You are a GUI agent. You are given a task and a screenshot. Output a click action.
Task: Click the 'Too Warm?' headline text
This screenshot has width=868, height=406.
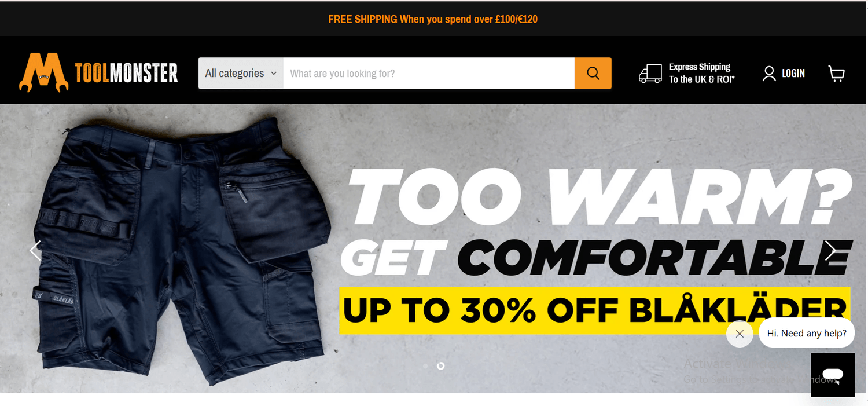(599, 196)
